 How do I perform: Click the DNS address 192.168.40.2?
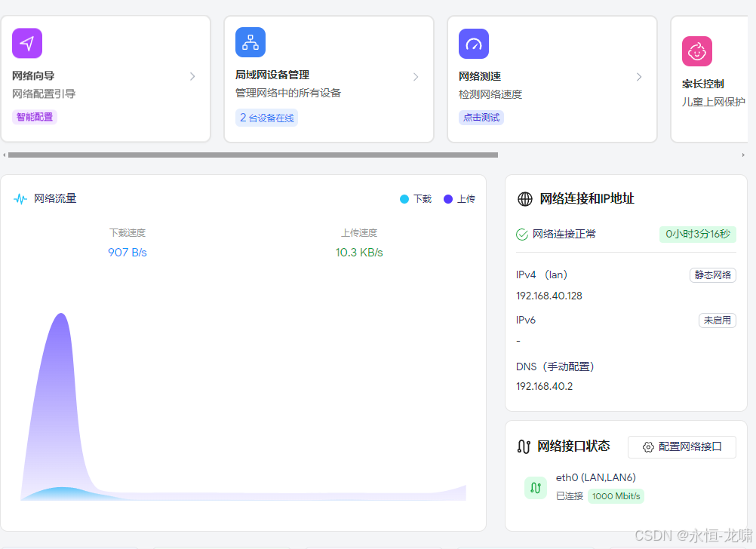[544, 387]
